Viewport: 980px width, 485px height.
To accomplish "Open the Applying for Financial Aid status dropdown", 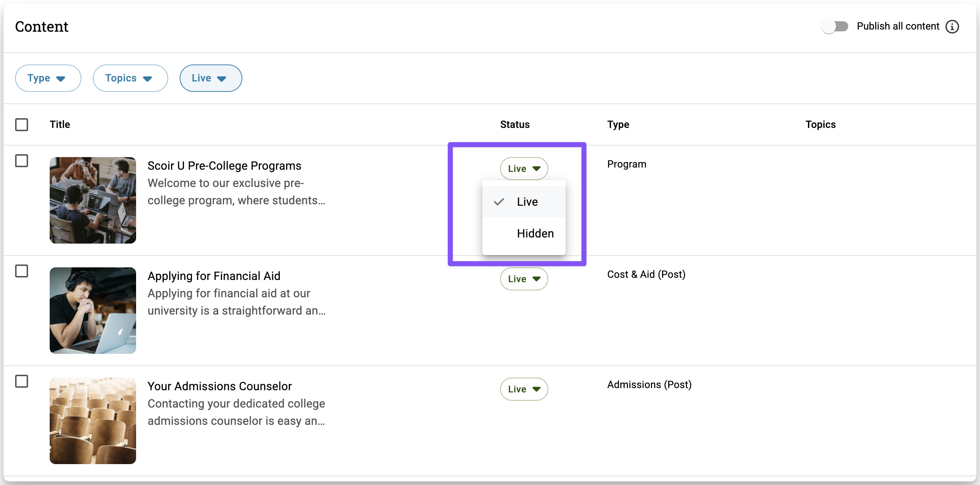I will tap(524, 279).
